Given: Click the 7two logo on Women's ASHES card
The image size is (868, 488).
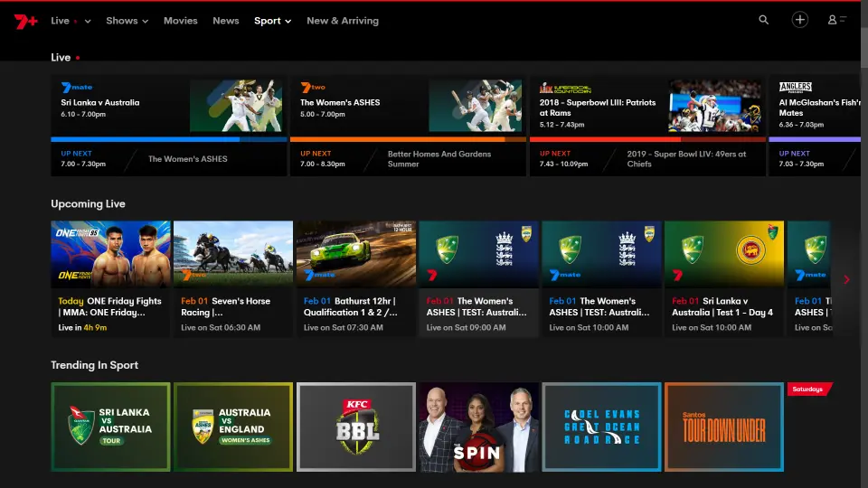Looking at the screenshot, I should pyautogui.click(x=313, y=87).
